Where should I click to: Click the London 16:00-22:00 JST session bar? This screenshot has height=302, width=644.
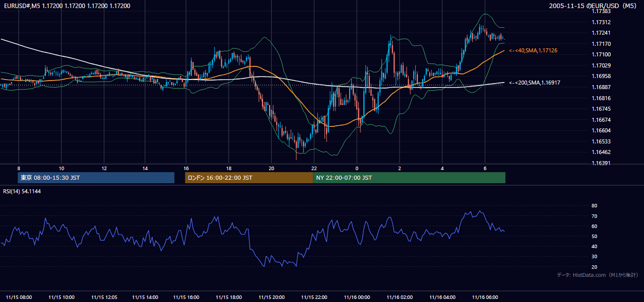click(249, 178)
